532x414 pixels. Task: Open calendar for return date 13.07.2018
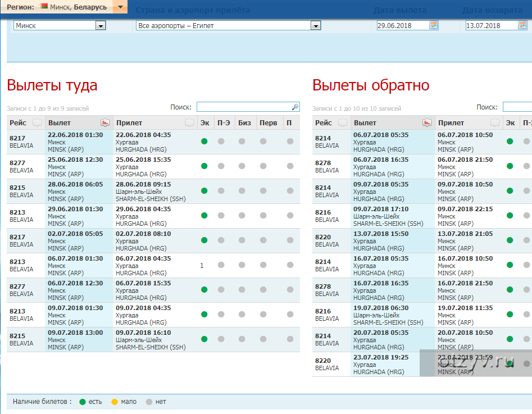522,25
